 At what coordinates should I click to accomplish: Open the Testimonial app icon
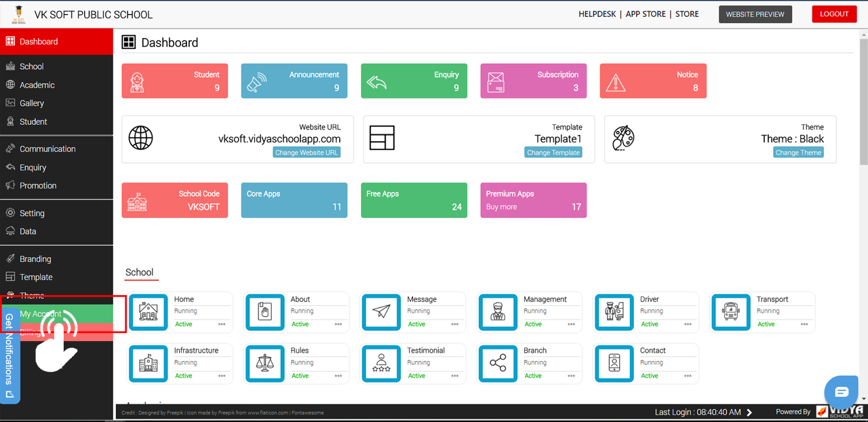pos(381,364)
